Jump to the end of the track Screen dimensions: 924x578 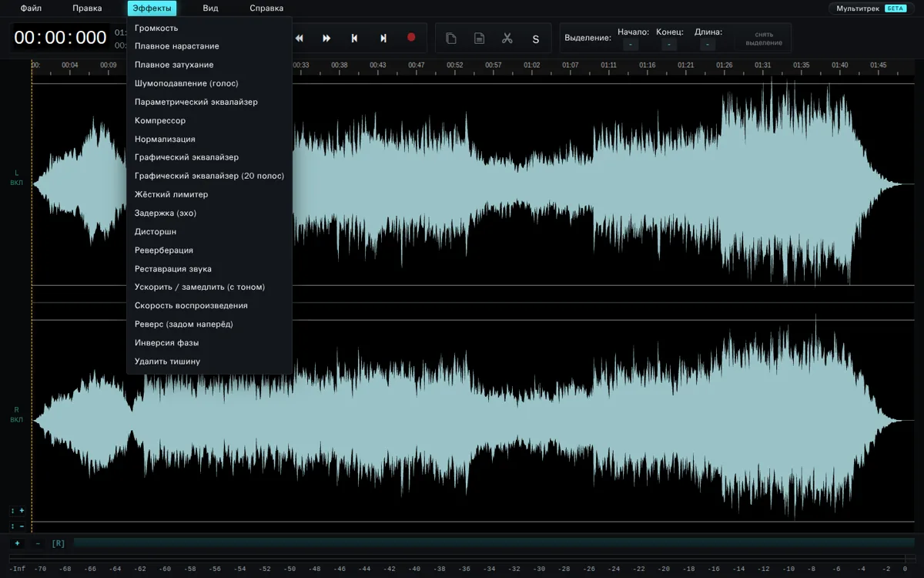383,38
